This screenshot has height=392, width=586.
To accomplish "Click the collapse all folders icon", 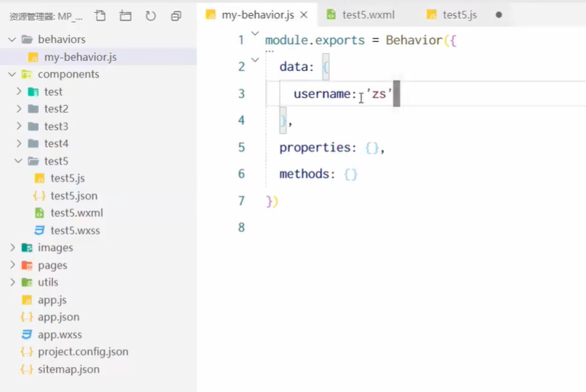I will tap(176, 16).
